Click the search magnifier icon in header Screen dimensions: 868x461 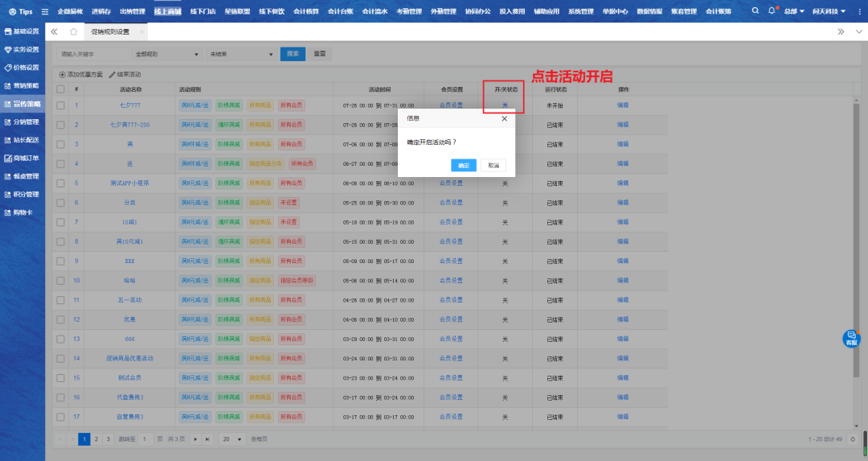click(755, 11)
